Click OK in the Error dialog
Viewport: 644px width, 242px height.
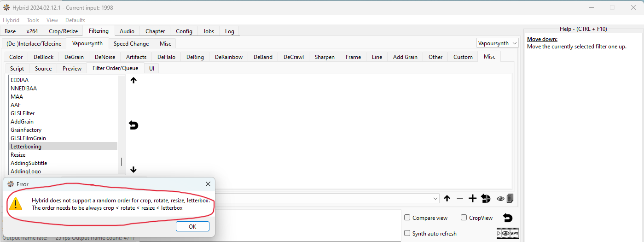point(192,226)
